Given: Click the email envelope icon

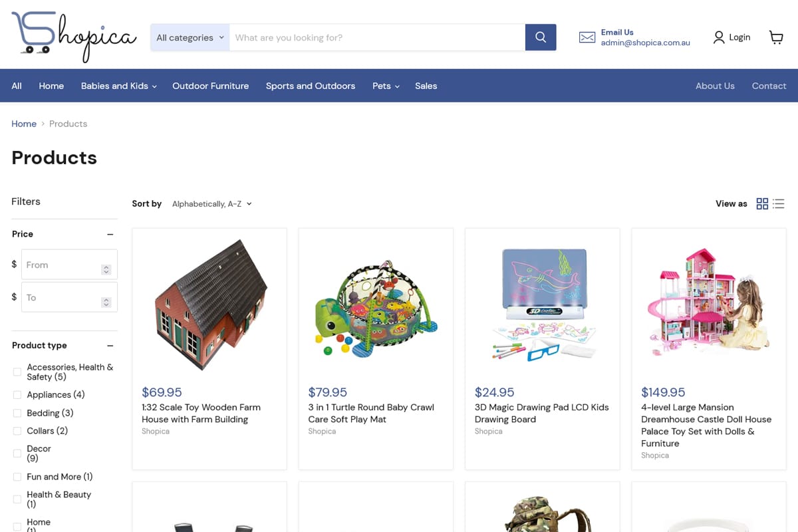Looking at the screenshot, I should 587,37.
